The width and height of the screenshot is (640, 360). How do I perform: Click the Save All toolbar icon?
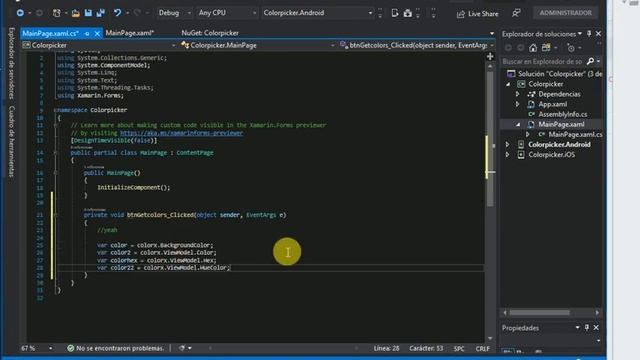100,13
